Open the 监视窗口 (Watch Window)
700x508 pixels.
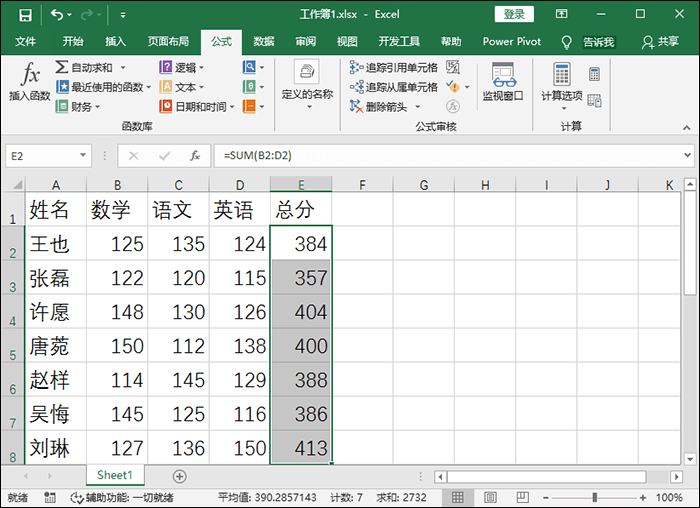pyautogui.click(x=503, y=82)
